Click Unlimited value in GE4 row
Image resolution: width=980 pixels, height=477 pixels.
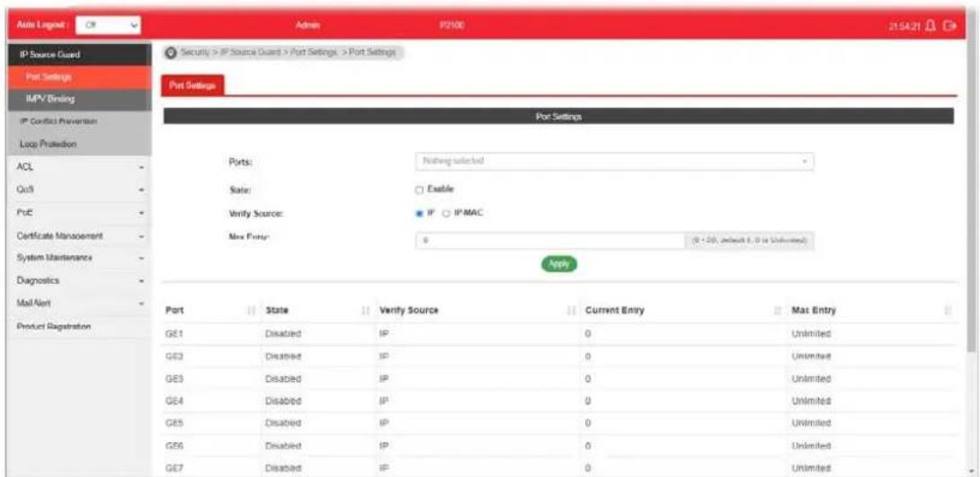click(811, 402)
